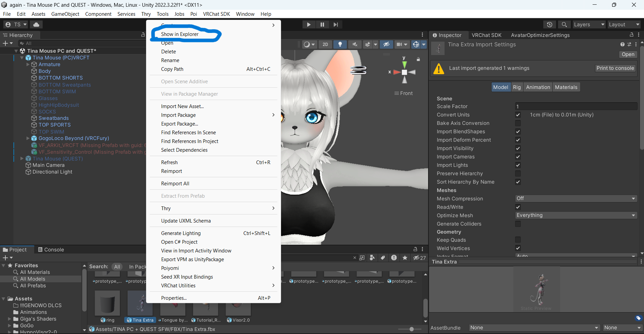This screenshot has height=334, width=644.
Task: Click the asset labels tag icon in preview
Action: coord(638,318)
